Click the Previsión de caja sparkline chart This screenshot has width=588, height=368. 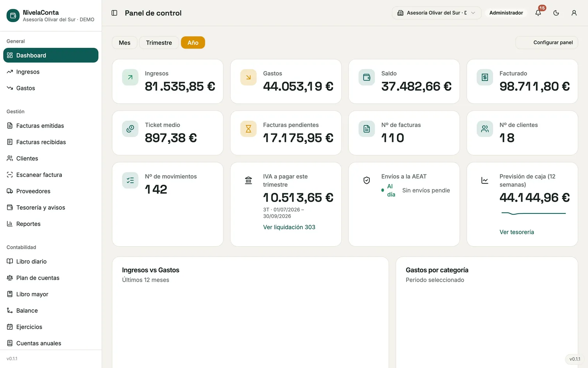click(534, 213)
